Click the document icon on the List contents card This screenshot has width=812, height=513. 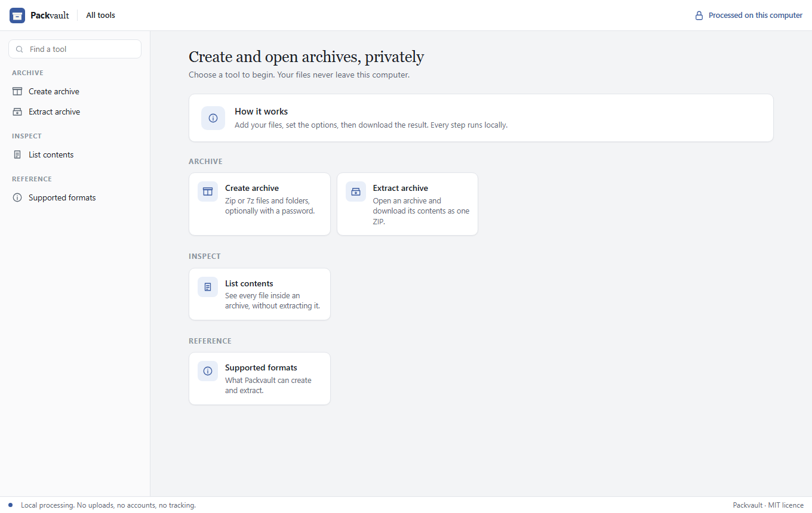click(208, 287)
